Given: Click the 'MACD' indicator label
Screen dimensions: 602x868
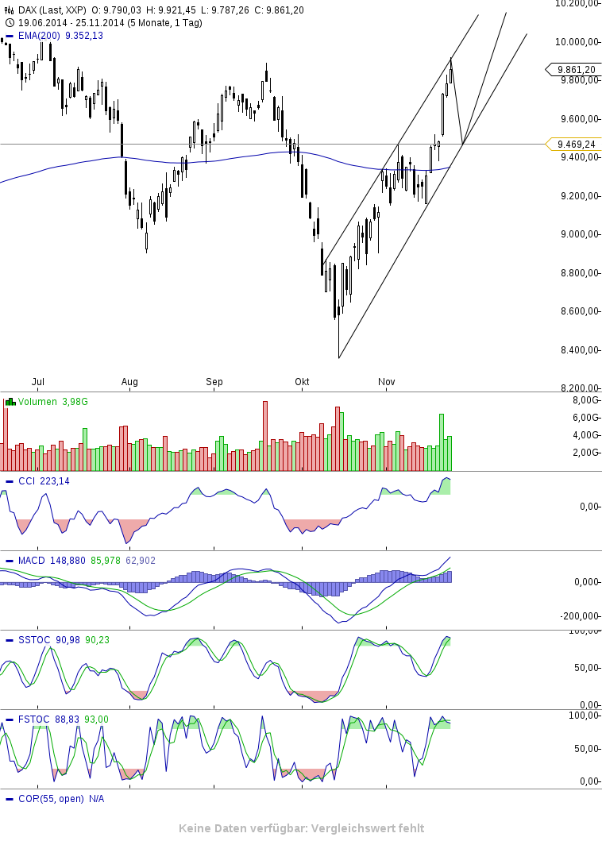Looking at the screenshot, I should click(32, 560).
